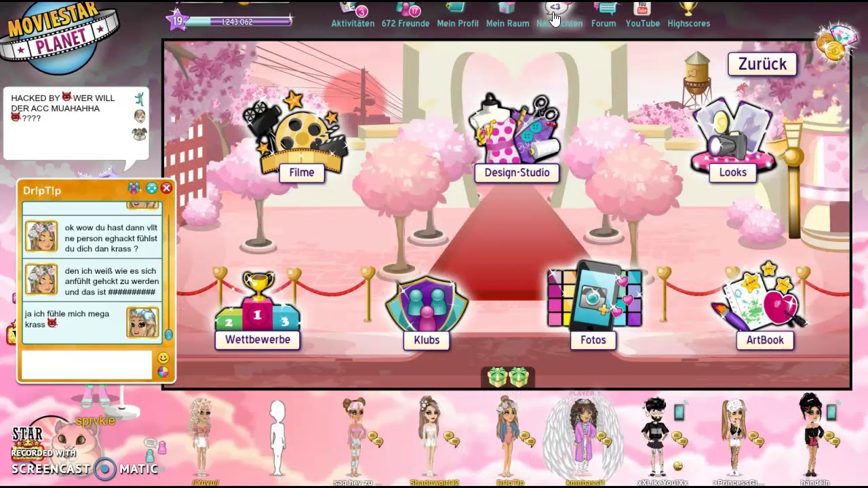The height and width of the screenshot is (488, 868).
Task: Close the Dr!pT!p chat window
Action: pyautogui.click(x=166, y=188)
